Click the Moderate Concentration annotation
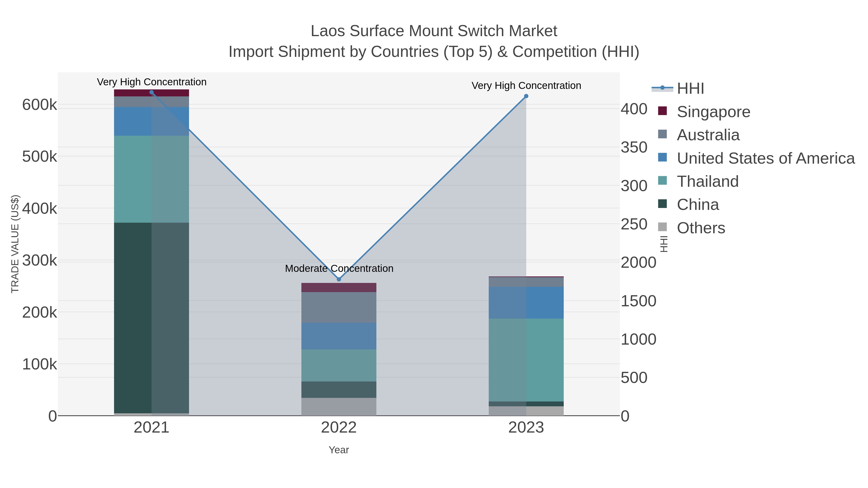 339,268
